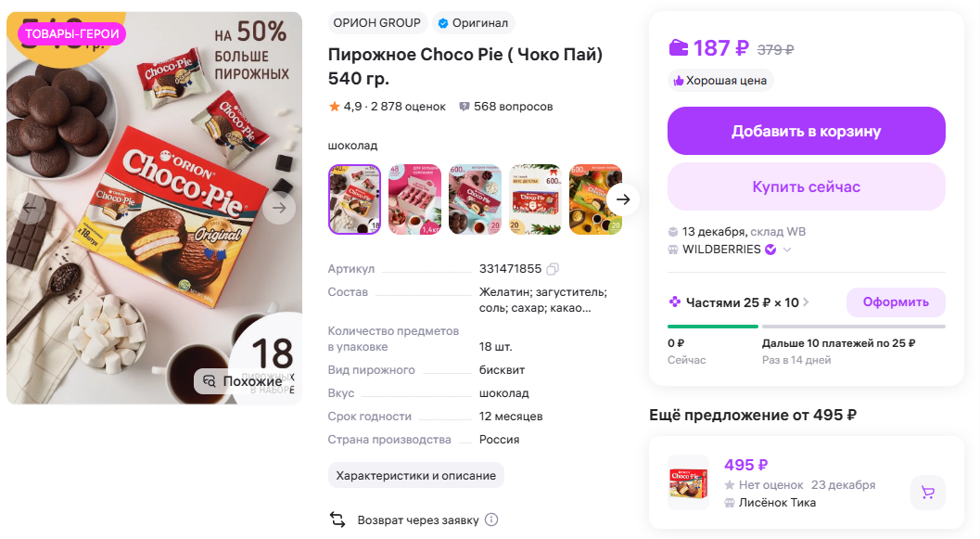This screenshot has width=980, height=539.
Task: Expand the WILDBERRIES seller details chevron
Action: (x=787, y=250)
